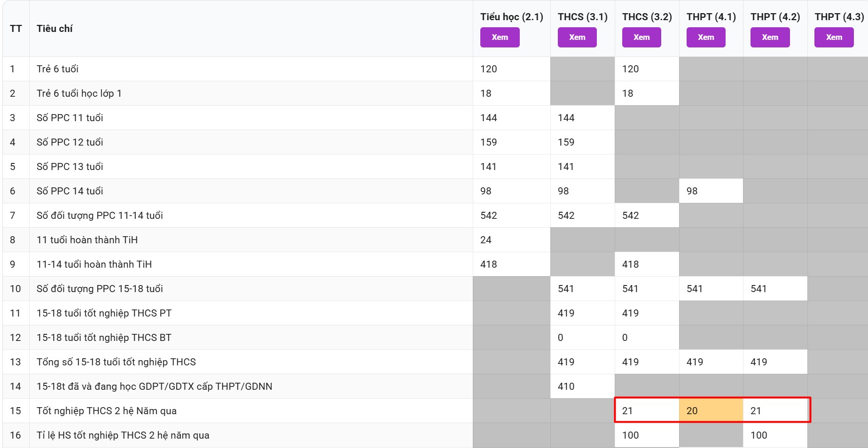
Task: Click Xem button under THCS (3.1)
Action: point(577,38)
